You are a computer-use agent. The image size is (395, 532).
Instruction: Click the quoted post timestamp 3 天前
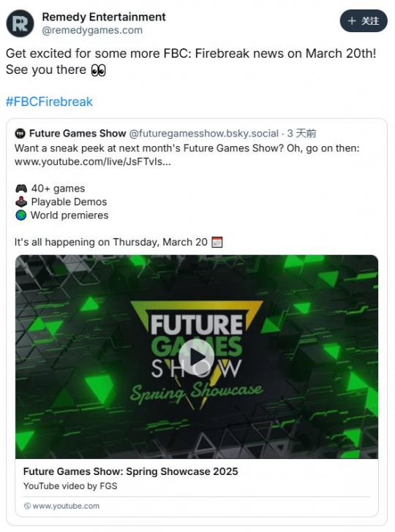301,133
